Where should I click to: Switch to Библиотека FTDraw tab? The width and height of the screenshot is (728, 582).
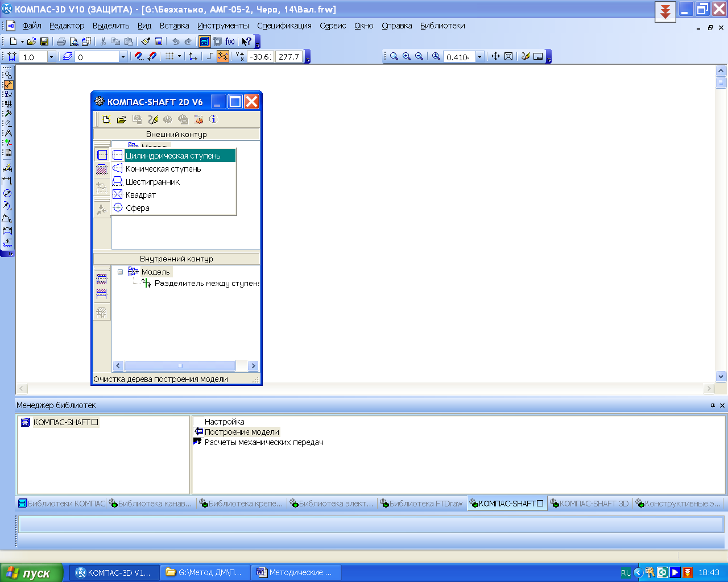tap(421, 504)
